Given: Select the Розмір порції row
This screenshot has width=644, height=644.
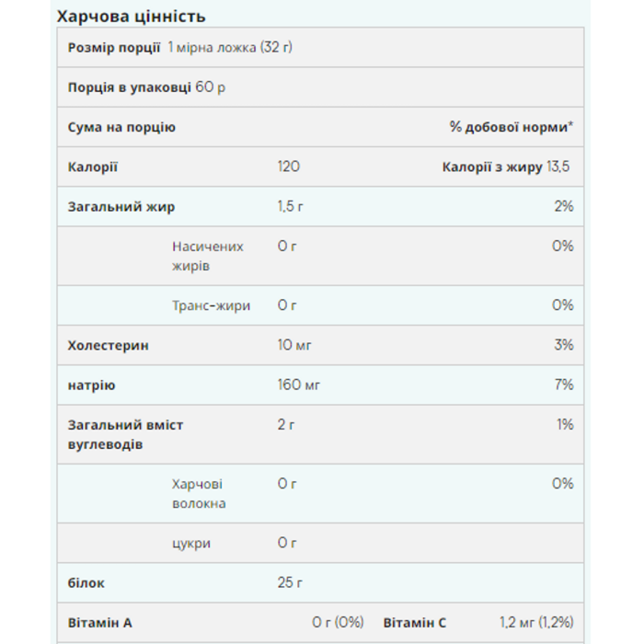Looking at the screenshot, I should (320, 47).
